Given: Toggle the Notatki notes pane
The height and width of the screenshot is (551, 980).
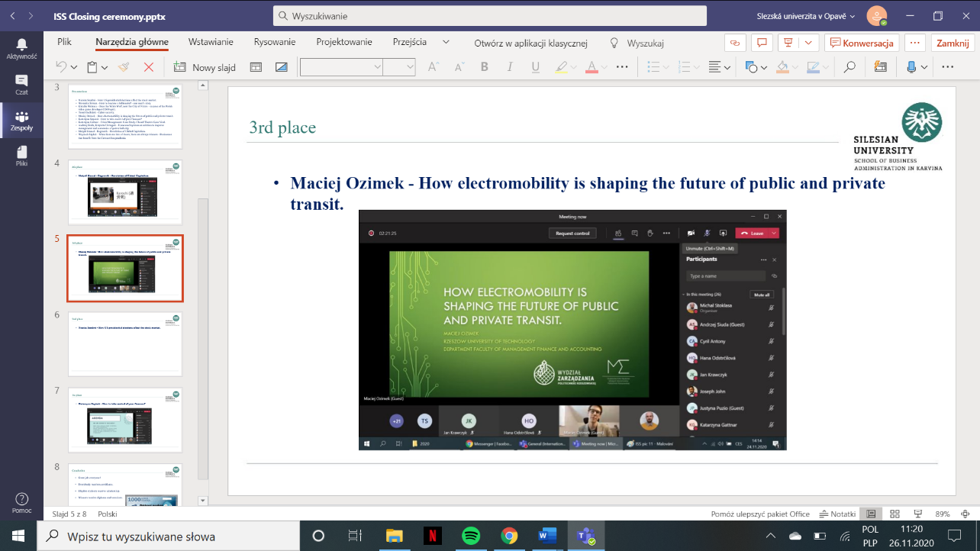Looking at the screenshot, I should 837,514.
